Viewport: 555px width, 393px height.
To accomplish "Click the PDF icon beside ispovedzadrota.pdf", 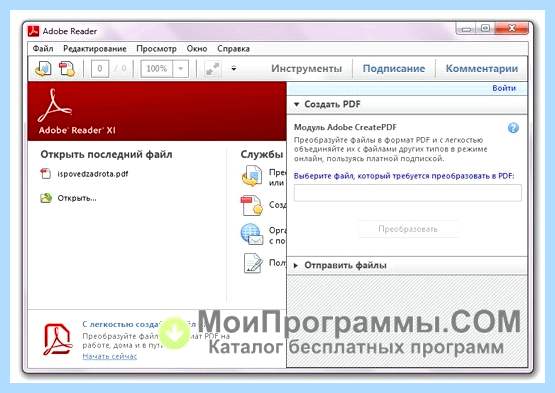I will point(46,173).
